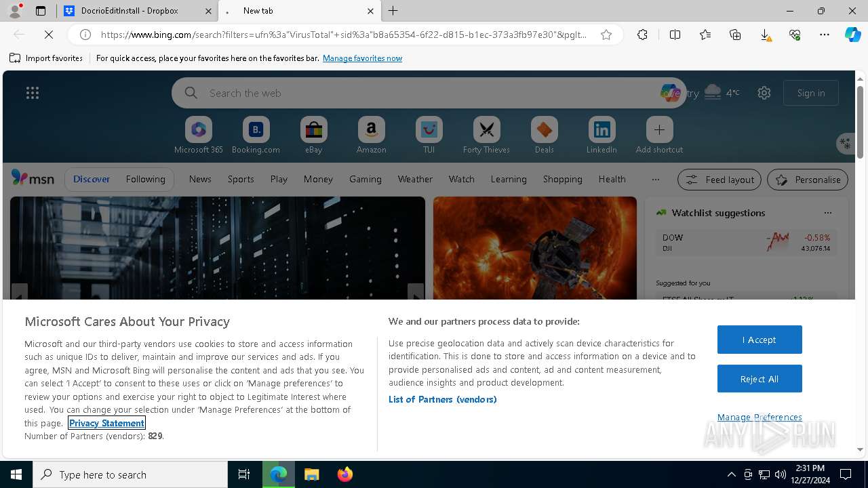Viewport: 868px width, 488px height.
Task: Open the Forty Thieves shortcut
Action: pyautogui.click(x=486, y=135)
